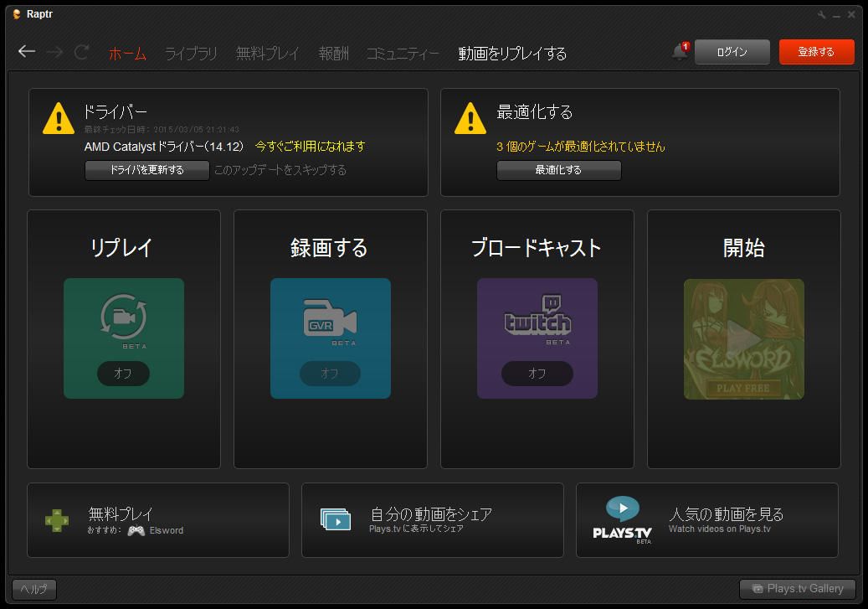Switch to the 無料プレイ tab
The height and width of the screenshot is (609, 868).
(267, 54)
